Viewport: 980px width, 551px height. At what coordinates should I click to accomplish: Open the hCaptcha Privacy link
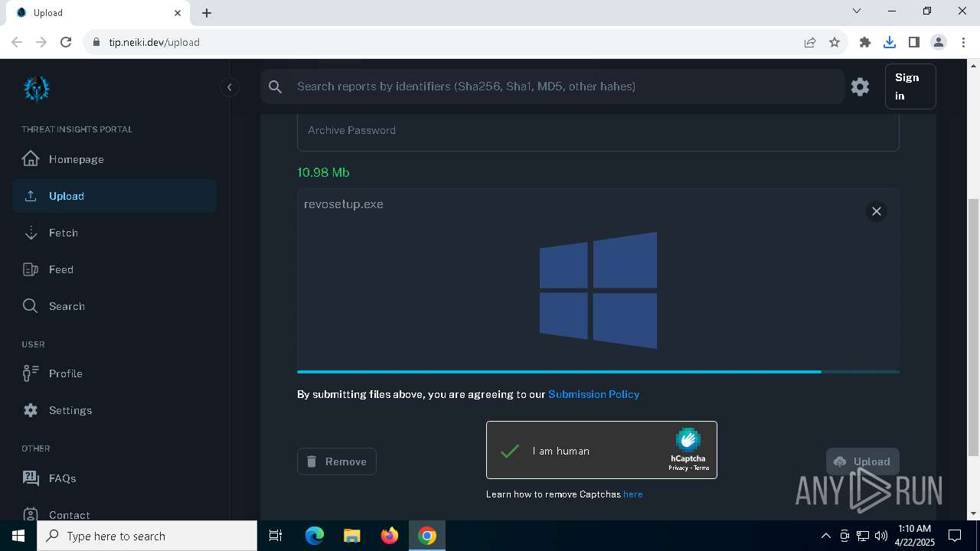tap(678, 468)
